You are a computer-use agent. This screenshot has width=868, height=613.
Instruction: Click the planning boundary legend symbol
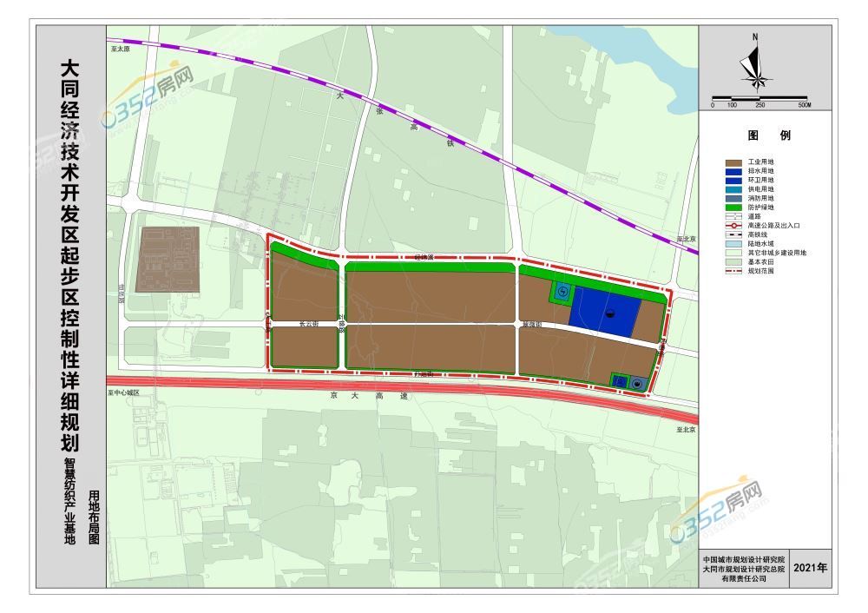(735, 271)
